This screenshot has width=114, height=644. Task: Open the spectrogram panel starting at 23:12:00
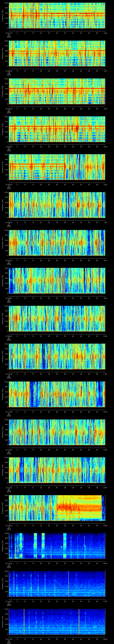[x=57, y=432]
